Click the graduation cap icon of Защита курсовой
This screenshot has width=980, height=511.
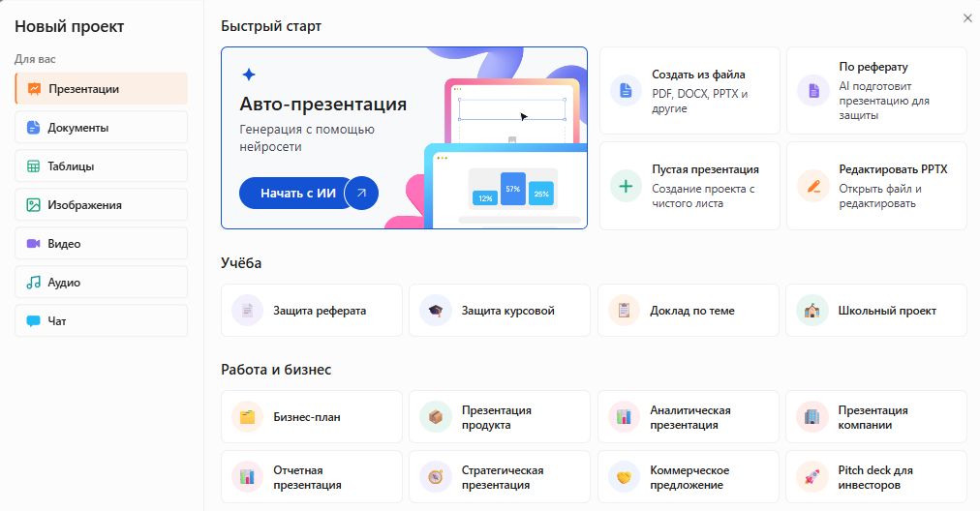coord(436,311)
